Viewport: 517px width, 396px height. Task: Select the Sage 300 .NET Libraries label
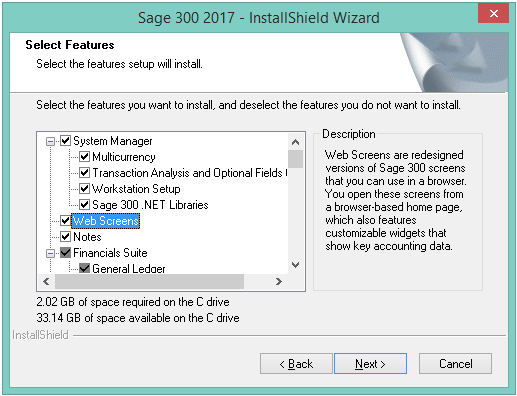coord(150,205)
